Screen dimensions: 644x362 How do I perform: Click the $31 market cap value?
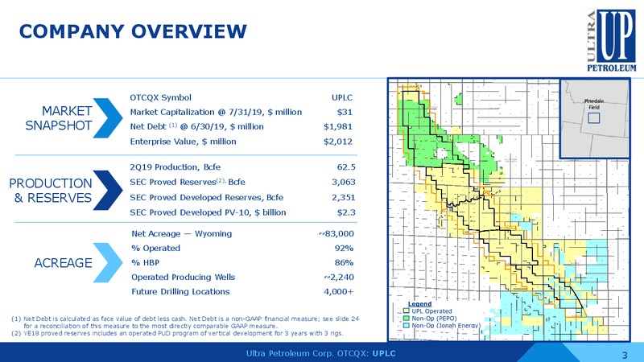coord(345,112)
